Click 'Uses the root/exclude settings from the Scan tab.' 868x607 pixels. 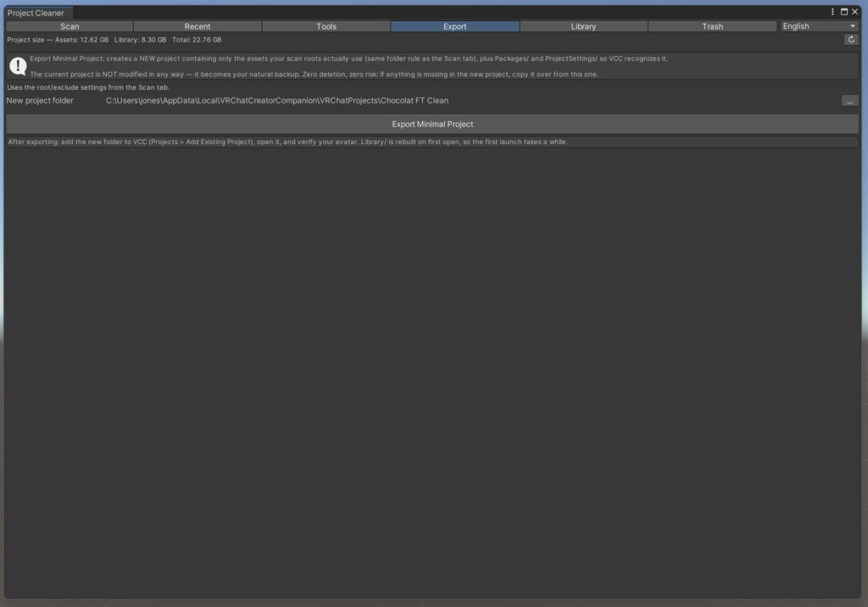tap(88, 87)
